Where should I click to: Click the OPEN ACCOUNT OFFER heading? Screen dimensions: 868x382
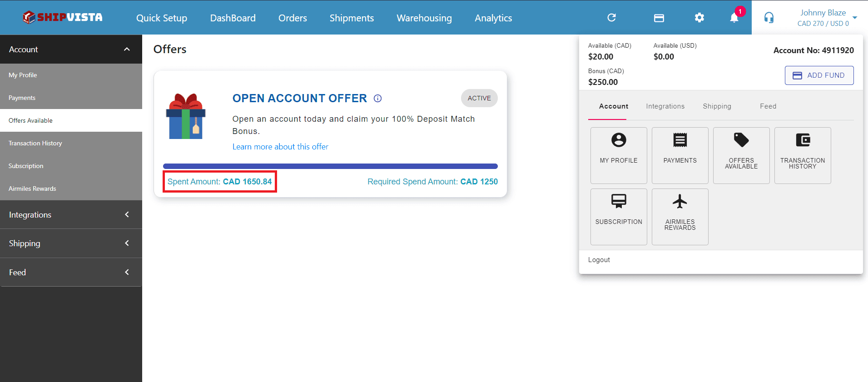(299, 98)
